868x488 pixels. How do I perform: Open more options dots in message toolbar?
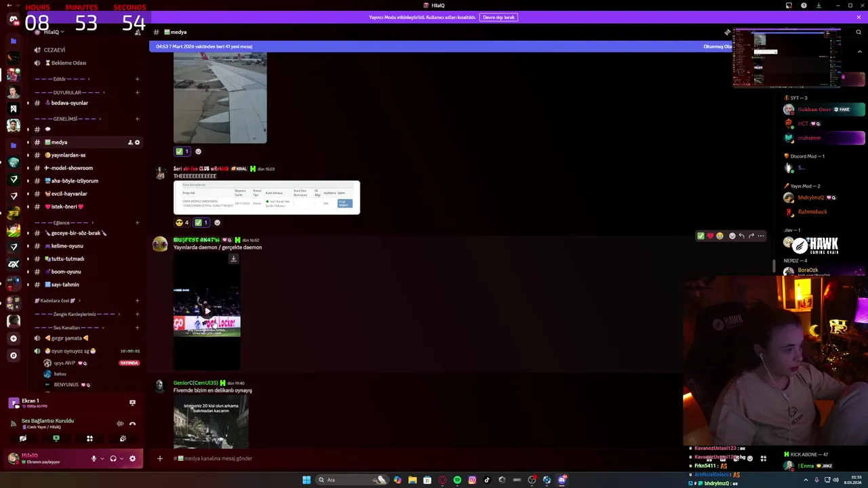(760, 236)
